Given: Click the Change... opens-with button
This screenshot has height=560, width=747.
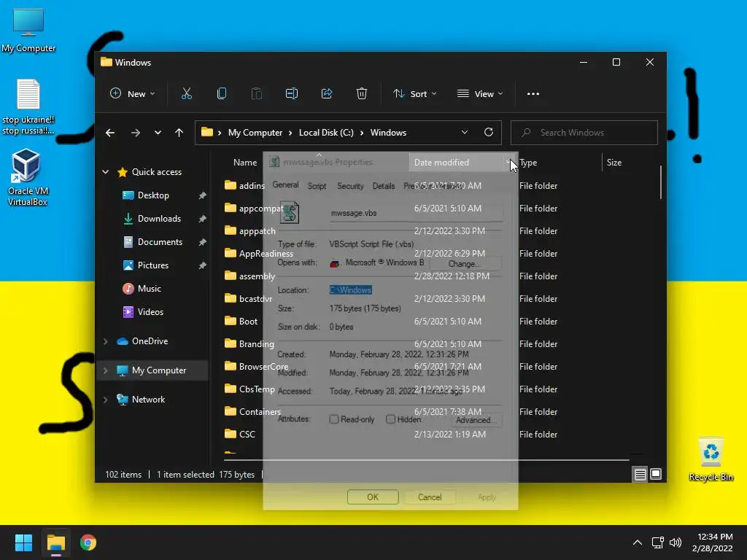Looking at the screenshot, I should click(x=465, y=264).
